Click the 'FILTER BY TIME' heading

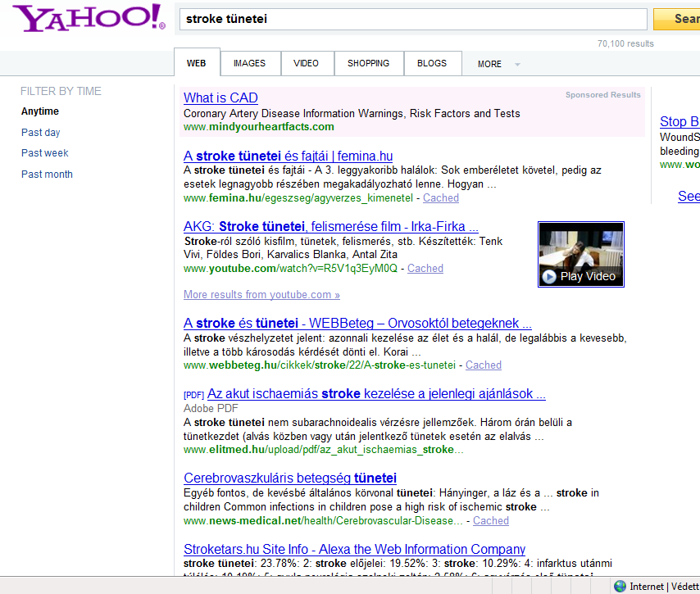pos(61,91)
